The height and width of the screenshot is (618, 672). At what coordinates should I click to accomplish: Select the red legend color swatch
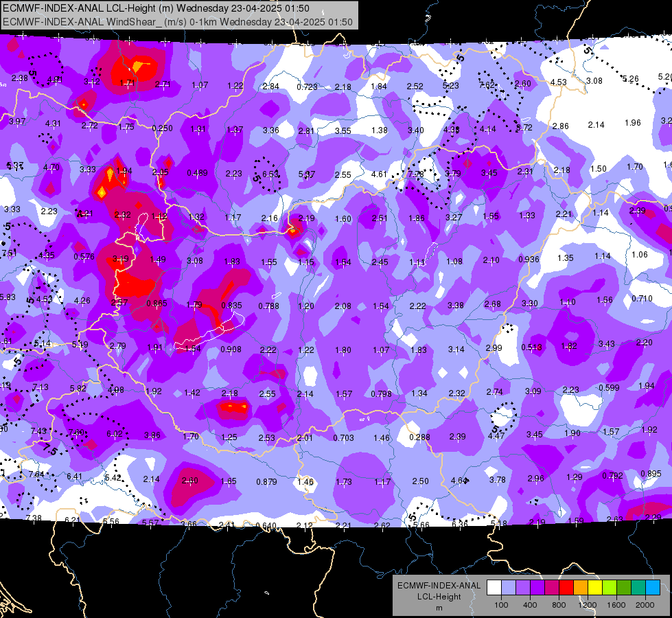(566, 587)
